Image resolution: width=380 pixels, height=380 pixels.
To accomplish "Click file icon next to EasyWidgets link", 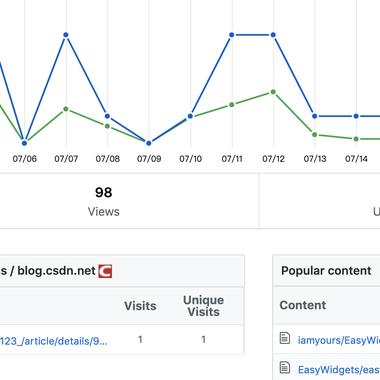I will [285, 368].
